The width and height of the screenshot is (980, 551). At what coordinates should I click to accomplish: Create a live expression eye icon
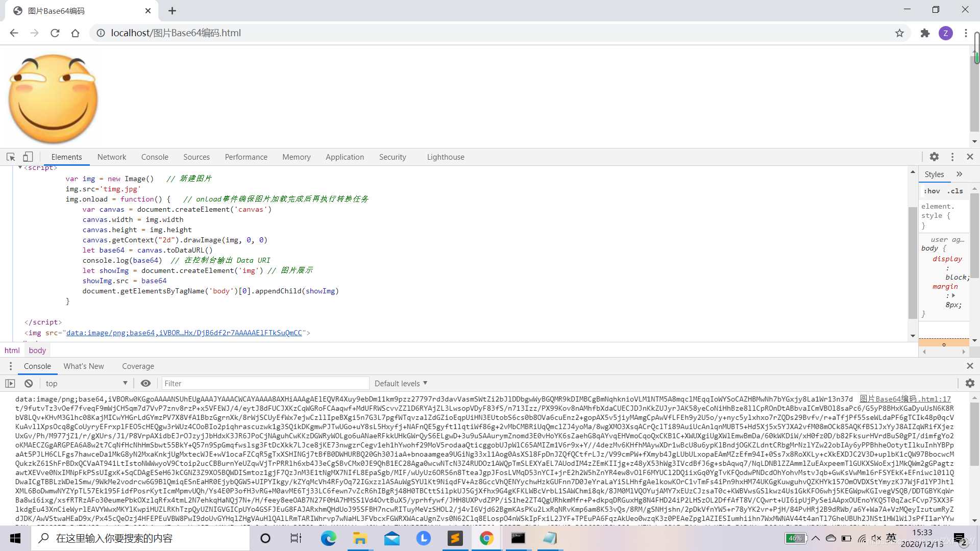146,384
